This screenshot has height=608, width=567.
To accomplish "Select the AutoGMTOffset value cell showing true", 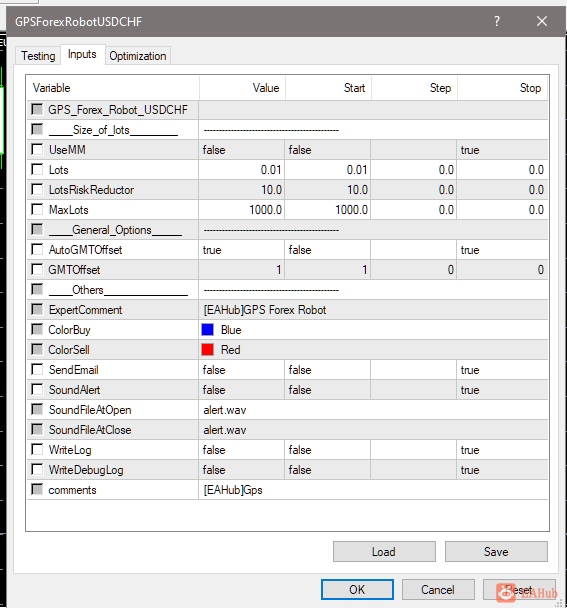I will pyautogui.click(x=242, y=250).
